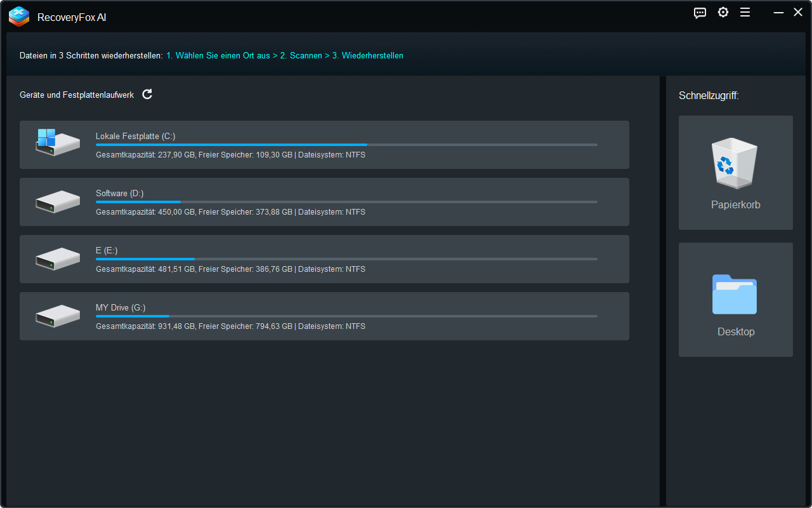Refresh the devices and drives list
Viewport: 812px width, 508px height.
click(x=147, y=94)
